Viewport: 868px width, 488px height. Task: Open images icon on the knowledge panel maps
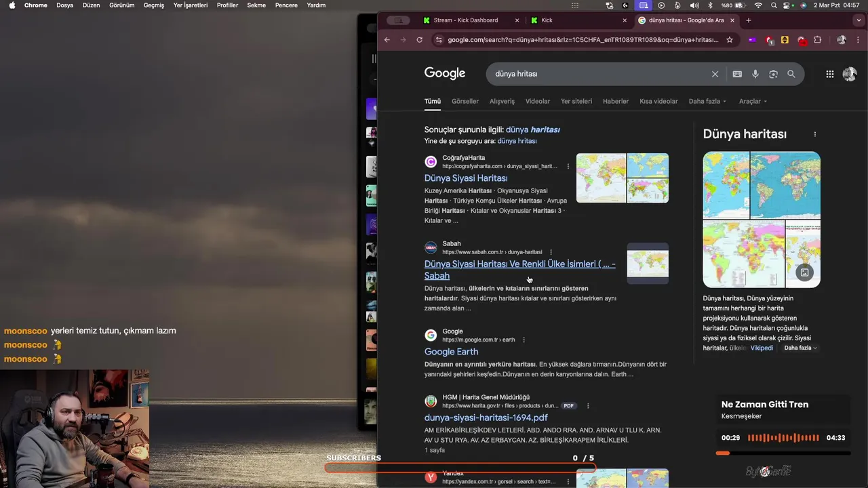(x=804, y=272)
